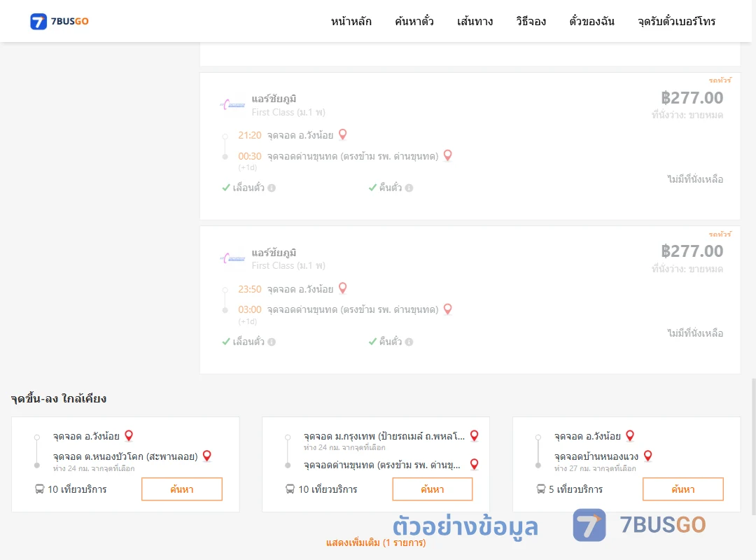The width and height of the screenshot is (756, 560).
Task: Click pin beside จุดจอด อ.วังน้อย in third nearby card
Action: tap(630, 435)
